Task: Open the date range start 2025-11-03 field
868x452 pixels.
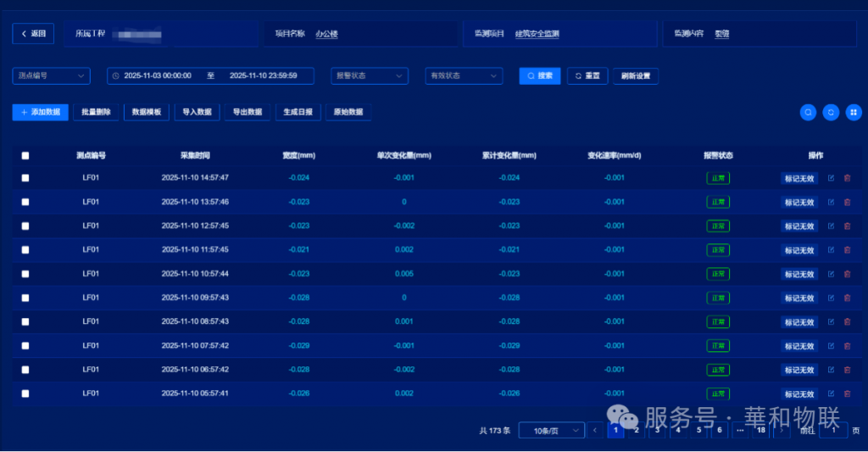Action: (x=158, y=75)
